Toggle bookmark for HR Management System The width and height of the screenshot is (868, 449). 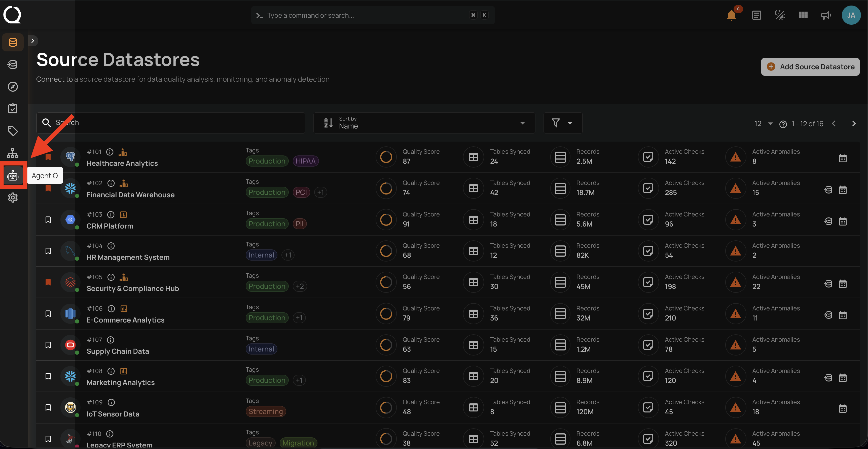(x=48, y=251)
